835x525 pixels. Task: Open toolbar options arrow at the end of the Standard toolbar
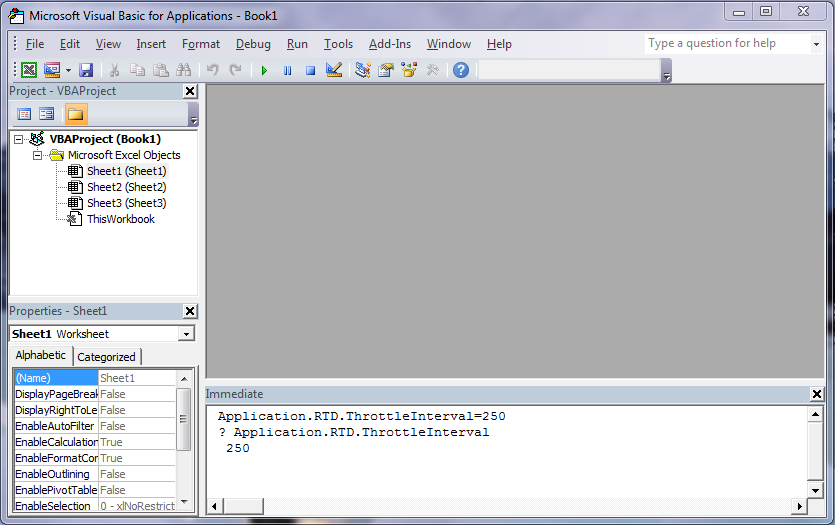[666, 71]
